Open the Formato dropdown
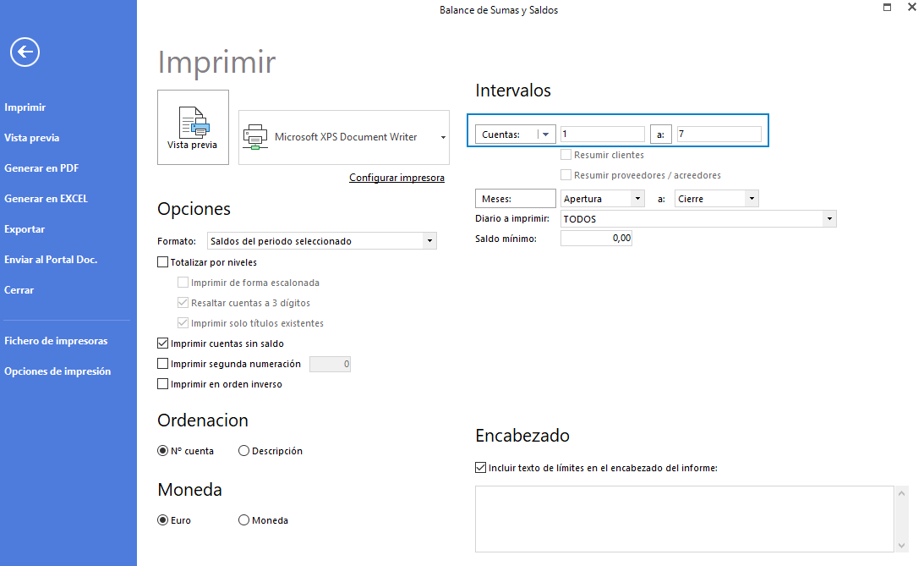Viewport: 924px width, 566px height. (x=429, y=240)
